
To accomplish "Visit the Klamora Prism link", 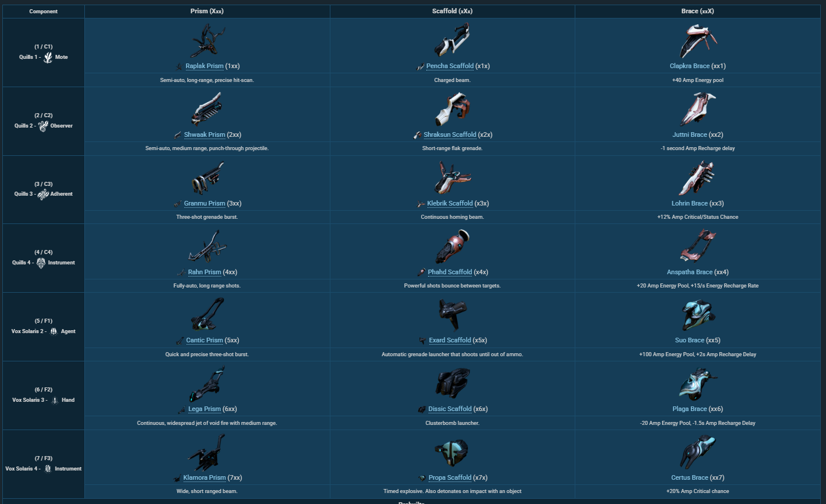I will (204, 477).
